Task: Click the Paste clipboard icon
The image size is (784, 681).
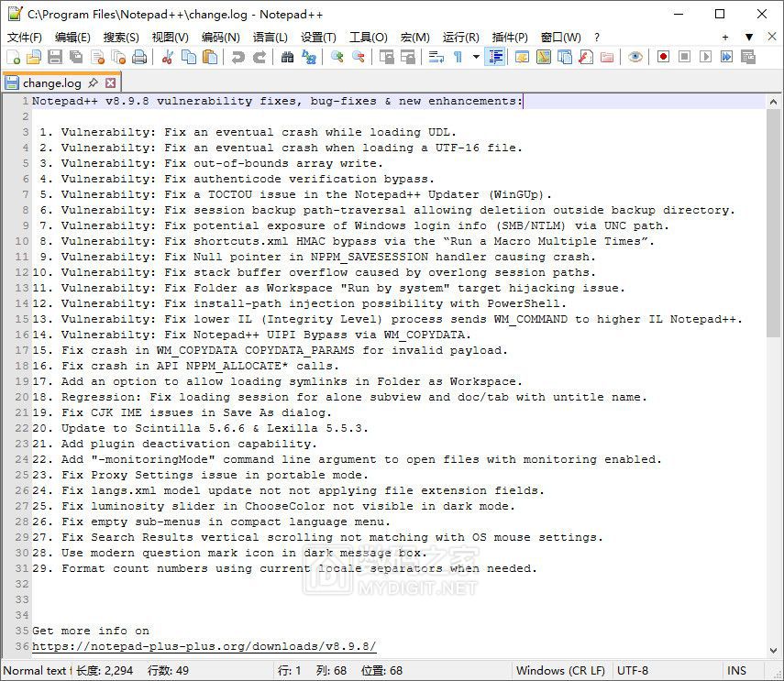Action: coord(209,57)
